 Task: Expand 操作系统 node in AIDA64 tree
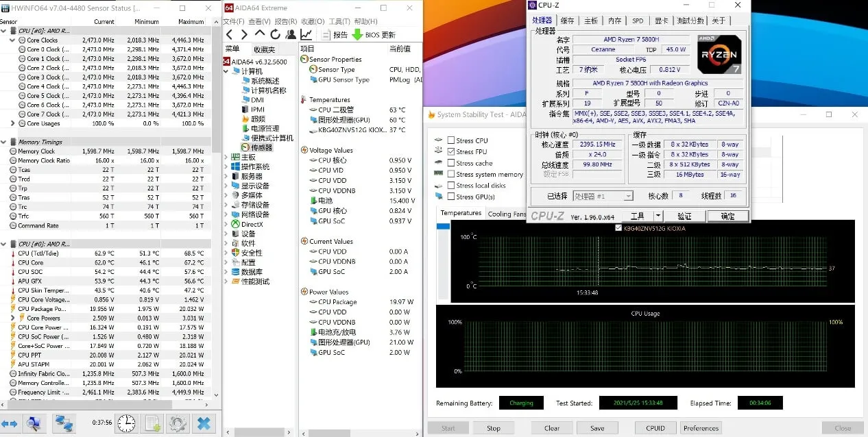tap(227, 166)
